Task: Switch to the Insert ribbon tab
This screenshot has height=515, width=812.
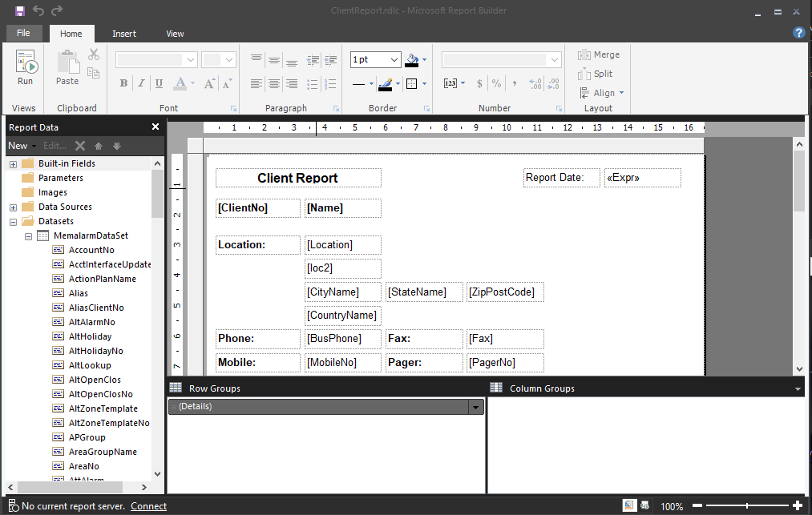Action: click(124, 34)
